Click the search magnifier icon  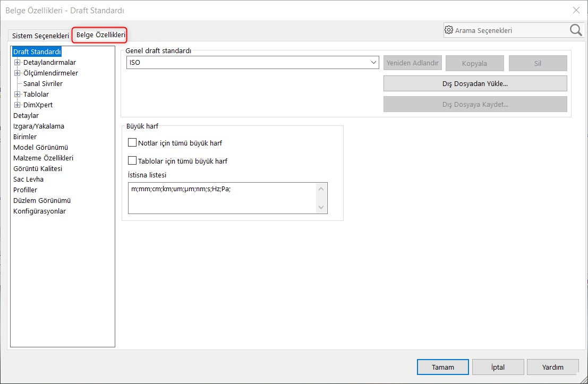click(x=576, y=30)
